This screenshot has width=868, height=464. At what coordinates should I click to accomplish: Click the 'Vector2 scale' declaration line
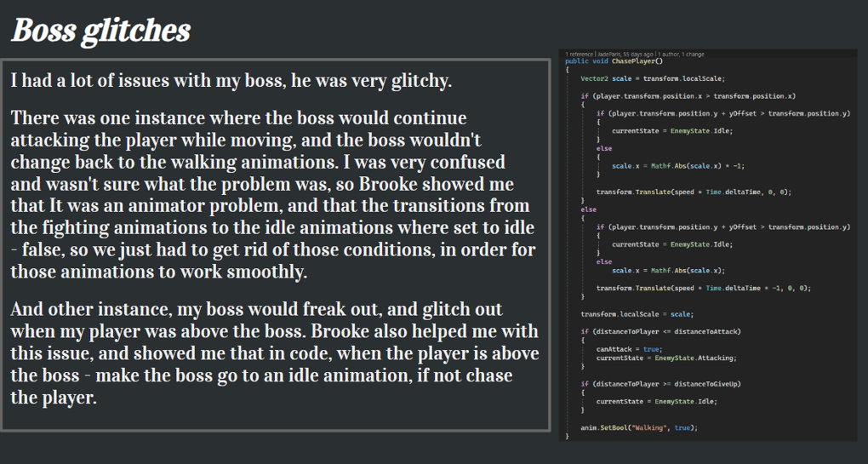[652, 78]
